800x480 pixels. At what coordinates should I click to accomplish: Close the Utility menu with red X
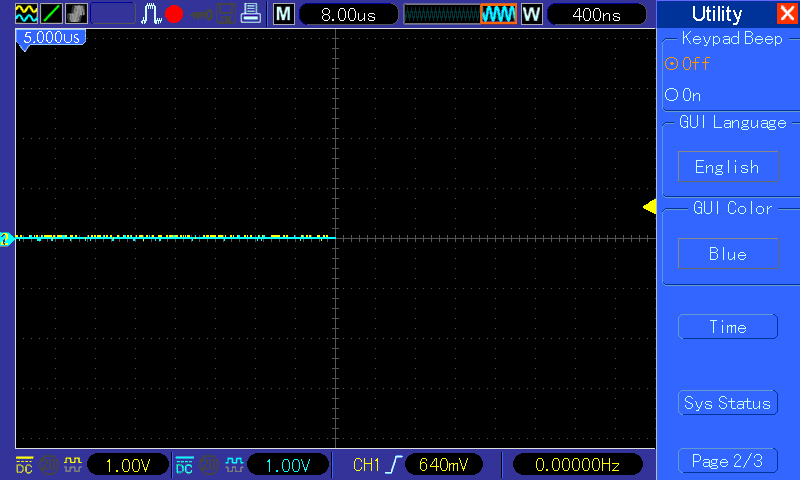(787, 13)
